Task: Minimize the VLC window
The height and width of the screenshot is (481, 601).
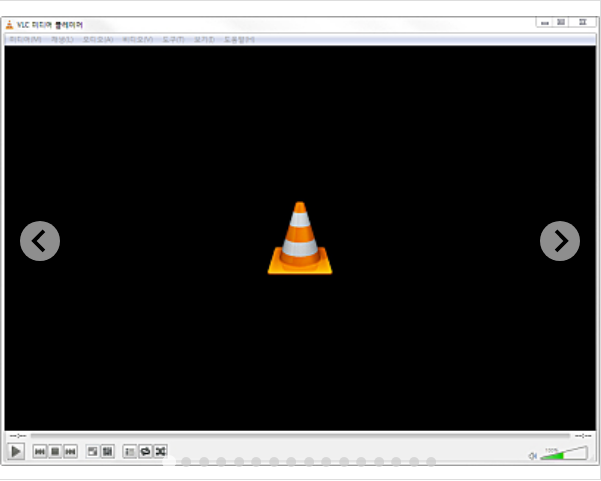Action: point(545,23)
